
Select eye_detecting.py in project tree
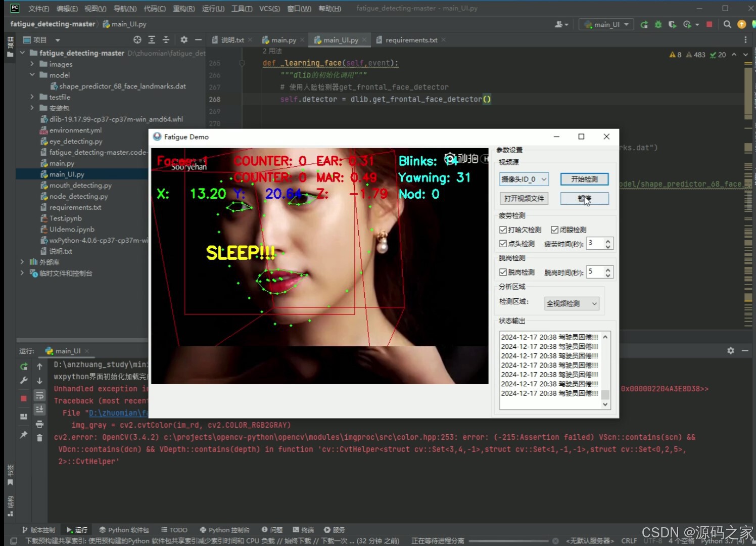pos(76,142)
